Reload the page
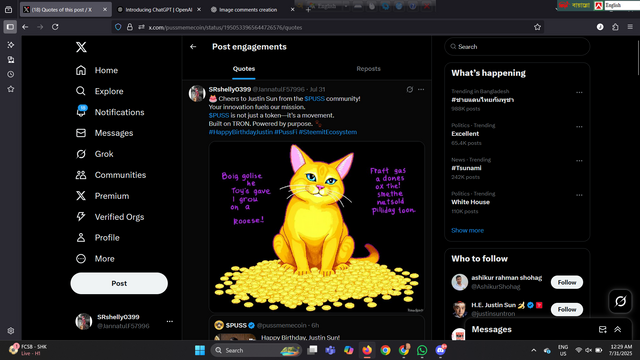640x360 pixels. click(55, 27)
